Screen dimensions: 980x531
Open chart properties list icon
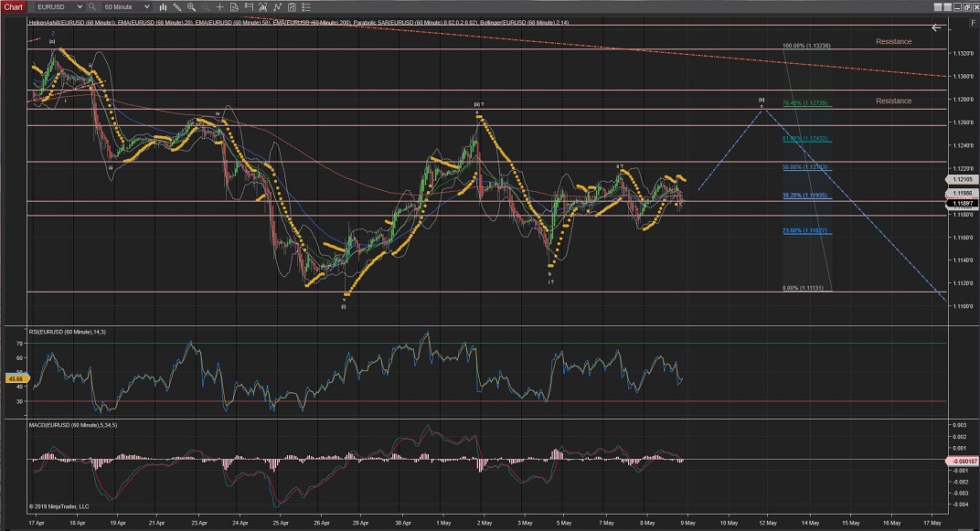pyautogui.click(x=305, y=6)
